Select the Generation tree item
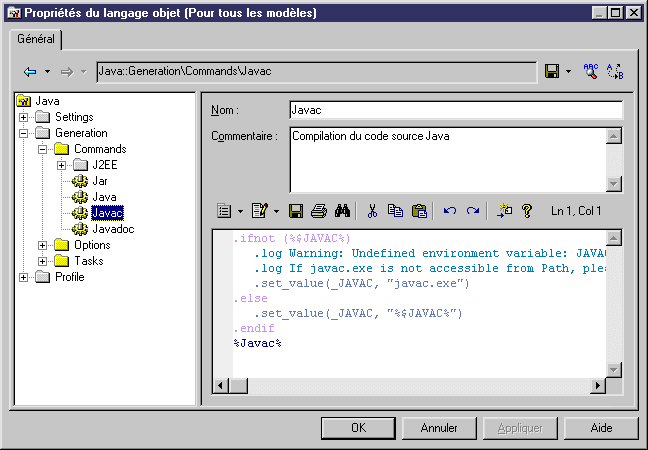Screen dimensions: 648x450 tap(81, 133)
